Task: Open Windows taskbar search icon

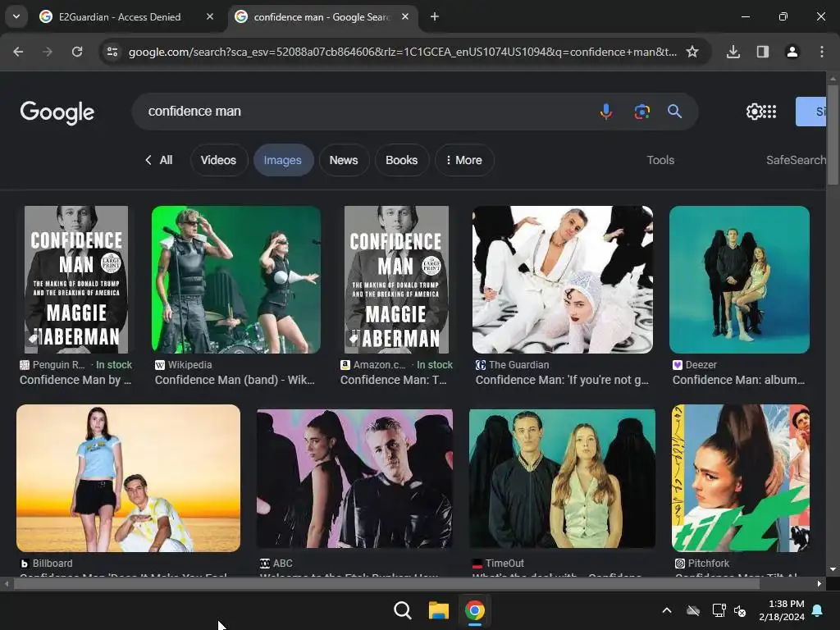Action: tap(402, 610)
